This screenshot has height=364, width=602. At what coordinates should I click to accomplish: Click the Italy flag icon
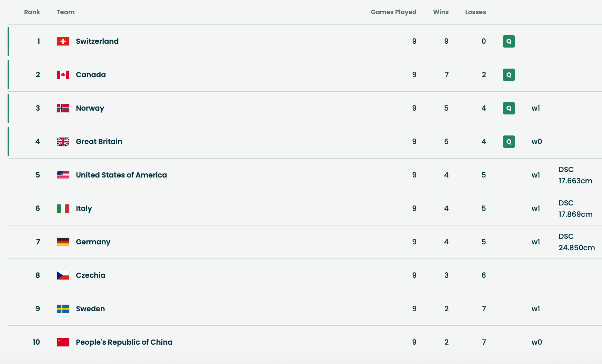click(x=63, y=209)
